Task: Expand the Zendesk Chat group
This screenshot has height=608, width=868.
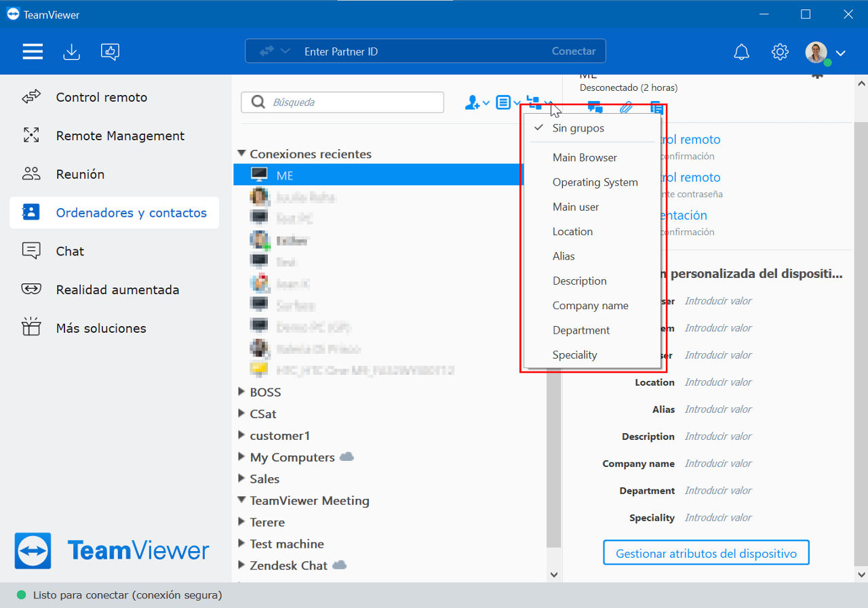Action: [241, 565]
